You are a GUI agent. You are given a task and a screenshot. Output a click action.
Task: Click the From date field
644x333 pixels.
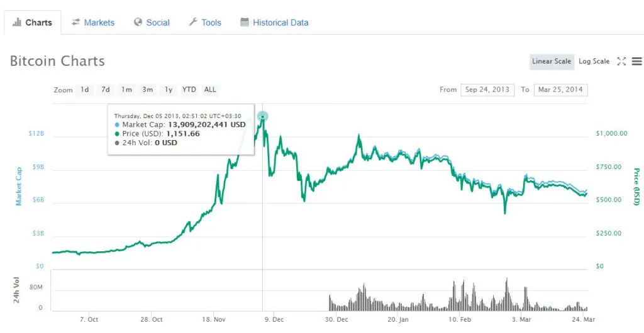click(x=487, y=90)
